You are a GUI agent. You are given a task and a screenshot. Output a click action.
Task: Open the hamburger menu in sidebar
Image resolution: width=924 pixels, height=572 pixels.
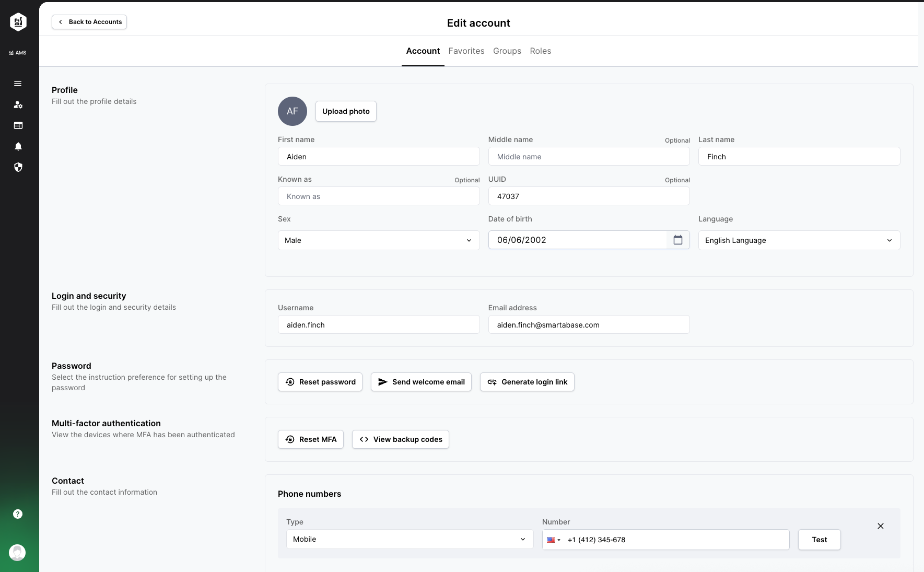click(18, 84)
